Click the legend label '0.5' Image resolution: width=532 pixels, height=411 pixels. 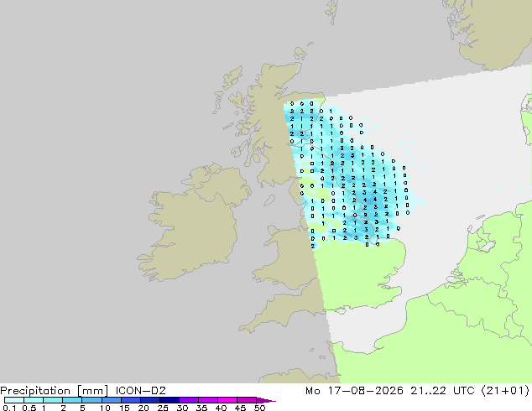coord(29,408)
